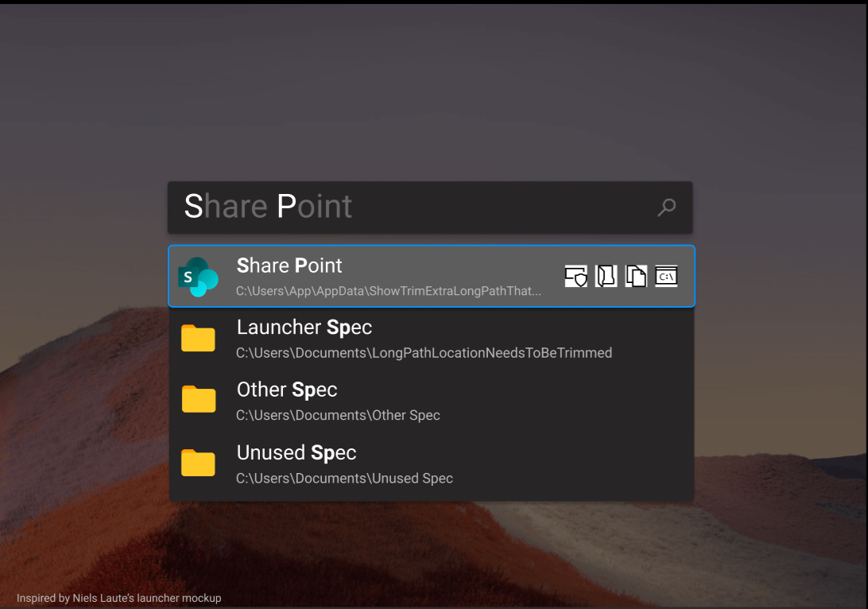This screenshot has height=609, width=868.
Task: Click the SharePoint app logo icon
Action: pos(198,277)
